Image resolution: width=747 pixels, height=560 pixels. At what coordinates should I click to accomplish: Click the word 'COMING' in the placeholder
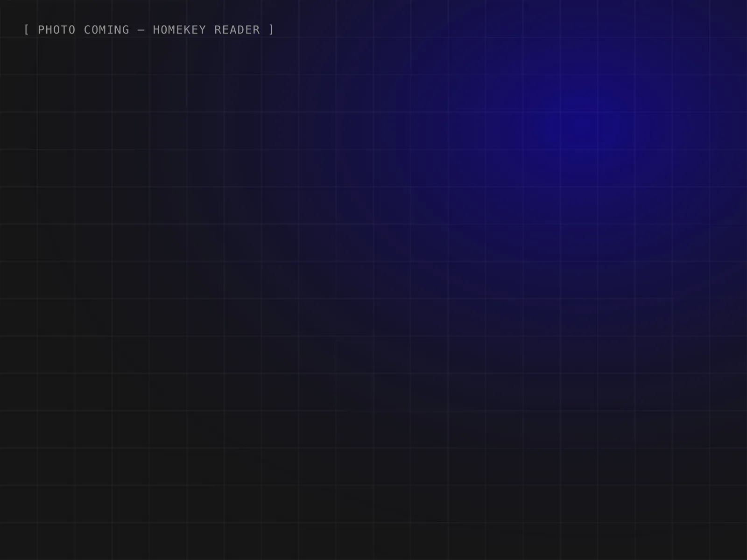106,30
